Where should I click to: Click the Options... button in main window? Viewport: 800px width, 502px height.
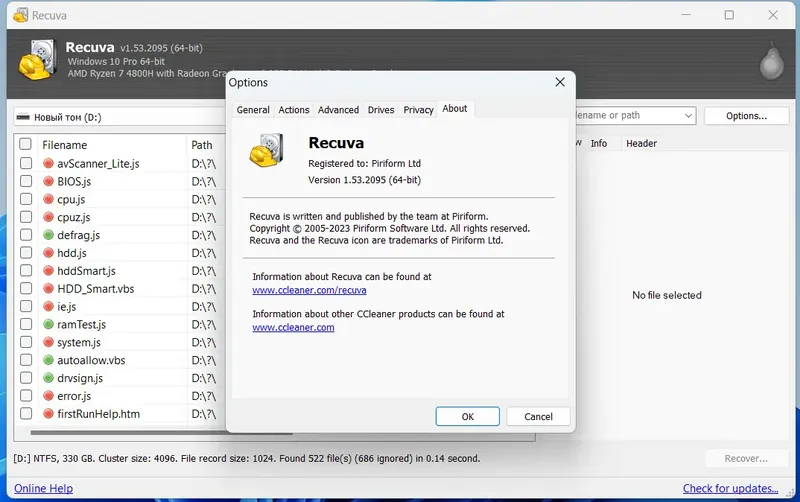(x=746, y=116)
